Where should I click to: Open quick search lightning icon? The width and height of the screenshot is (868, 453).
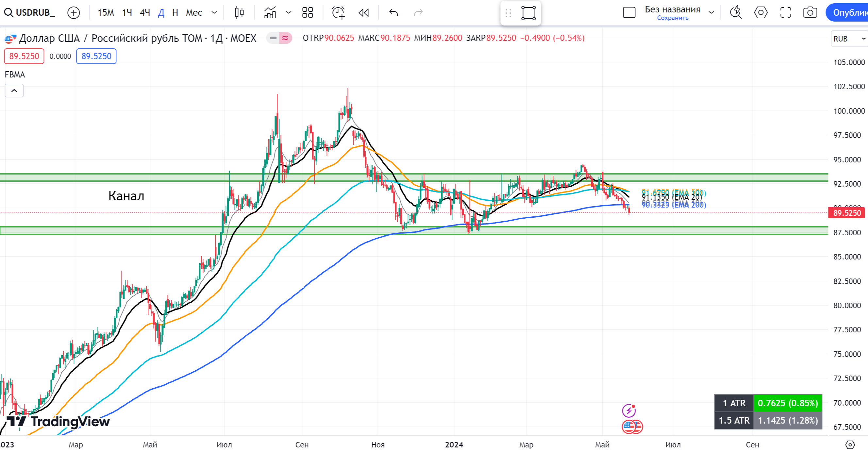click(736, 13)
